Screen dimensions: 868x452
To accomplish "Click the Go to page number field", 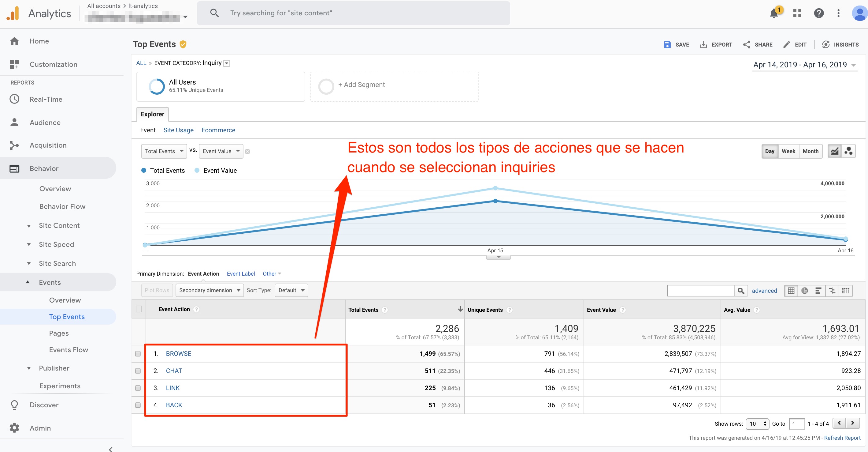I will click(796, 424).
